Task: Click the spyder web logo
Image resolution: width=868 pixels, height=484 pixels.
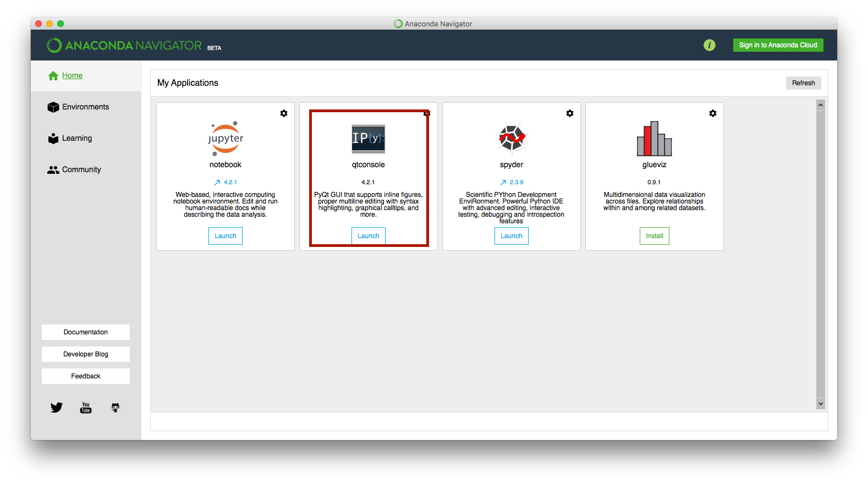Action: [512, 138]
